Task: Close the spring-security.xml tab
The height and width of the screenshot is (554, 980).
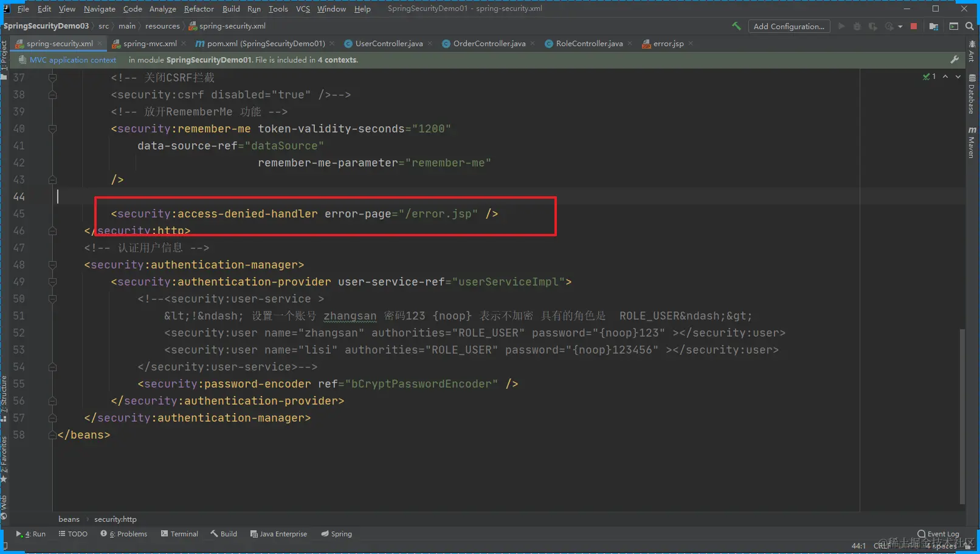Action: pyautogui.click(x=100, y=43)
